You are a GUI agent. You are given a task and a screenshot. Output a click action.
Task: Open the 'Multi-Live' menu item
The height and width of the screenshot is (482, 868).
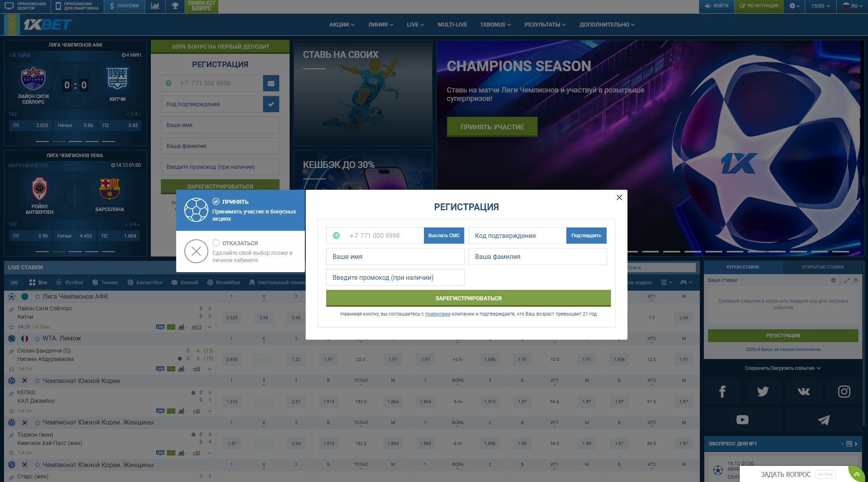coord(453,25)
